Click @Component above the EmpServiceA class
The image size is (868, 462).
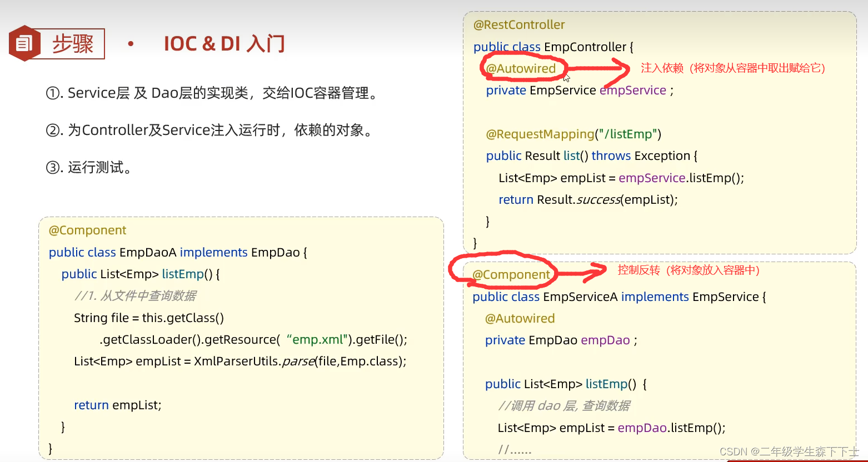511,275
